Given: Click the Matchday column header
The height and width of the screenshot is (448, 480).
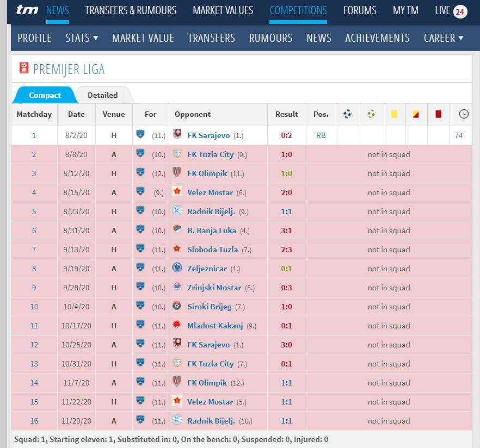Looking at the screenshot, I should pyautogui.click(x=34, y=114).
